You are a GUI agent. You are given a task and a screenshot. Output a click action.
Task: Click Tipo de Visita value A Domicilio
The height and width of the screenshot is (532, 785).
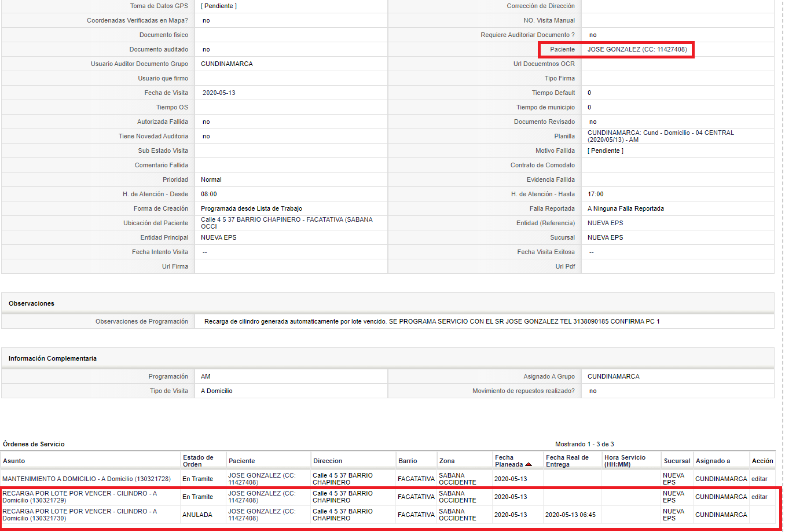click(x=217, y=391)
